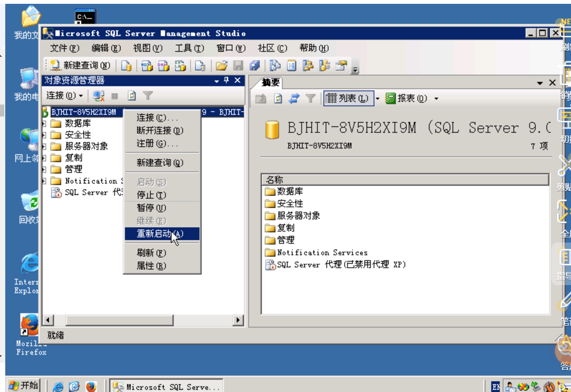Click the Properties Window toolbar icon
The width and height of the screenshot is (571, 392).
tap(341, 65)
